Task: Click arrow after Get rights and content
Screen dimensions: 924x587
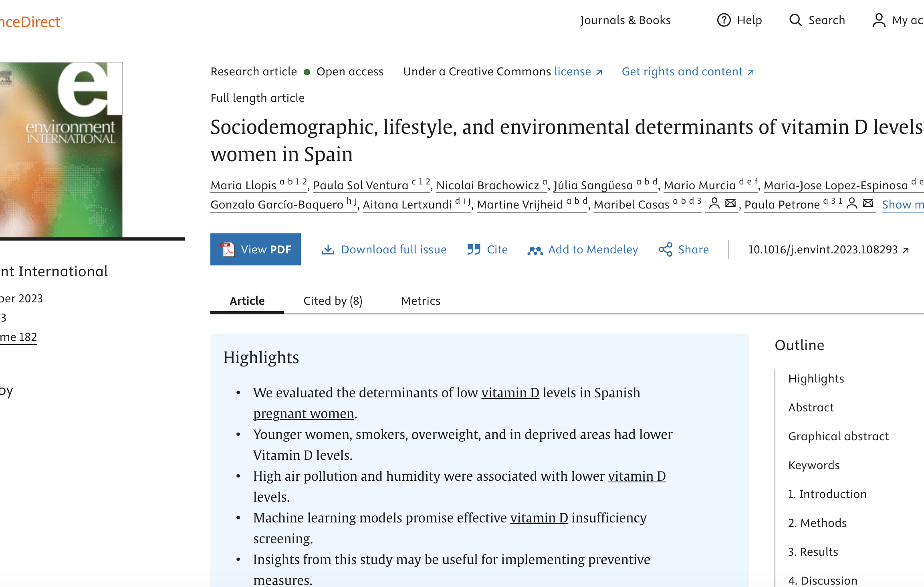Action: [750, 72]
